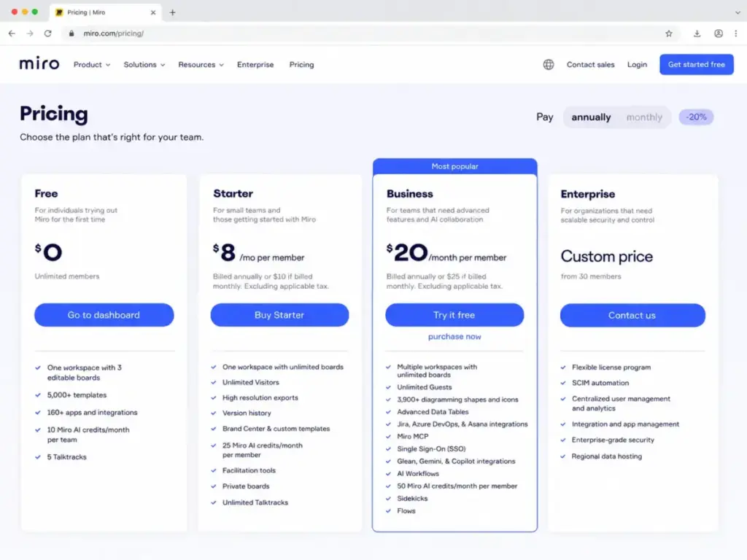Click "Unlimited Talktracks" feature text
The height and width of the screenshot is (560, 747).
255,502
